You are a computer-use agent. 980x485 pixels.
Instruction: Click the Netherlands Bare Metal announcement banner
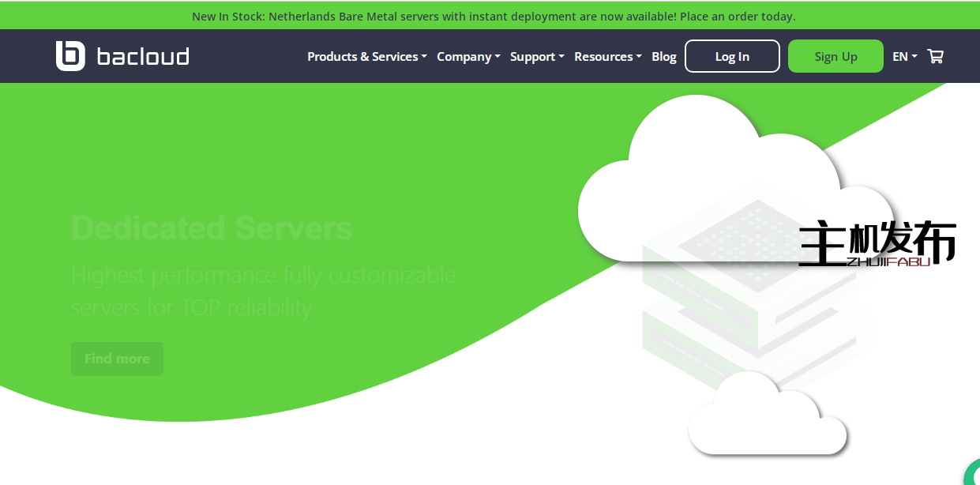(494, 16)
